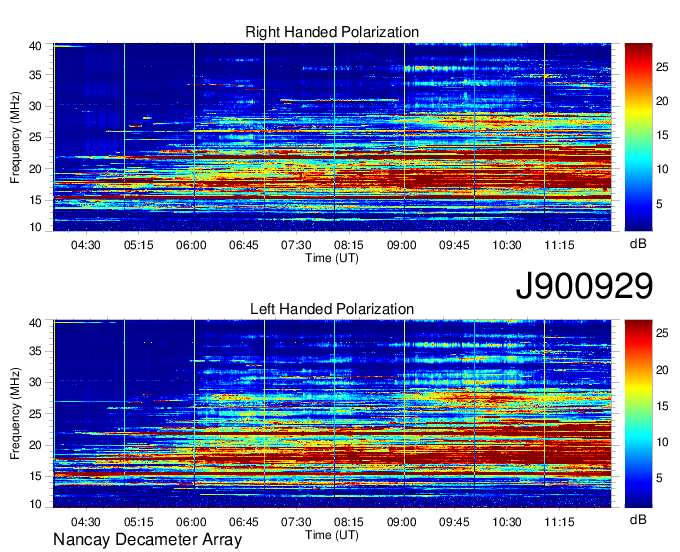680x552 pixels.
Task: Click the 06:00 time tick of Right Handed plot
Action: 191,245
